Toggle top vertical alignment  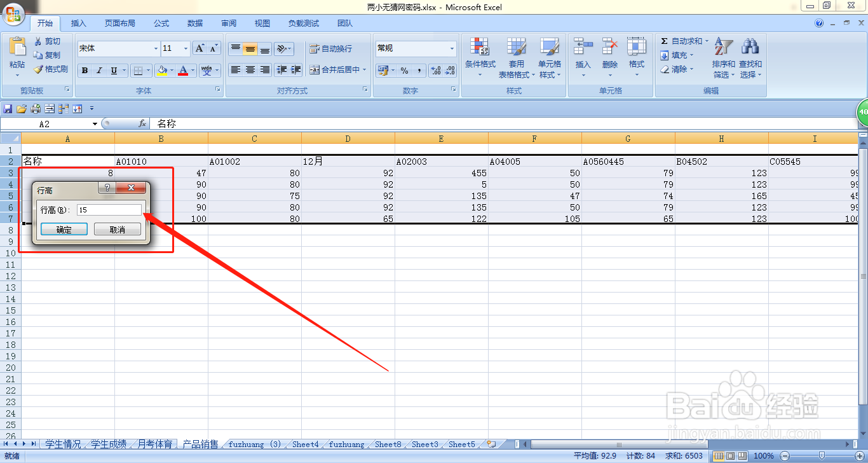click(235, 49)
